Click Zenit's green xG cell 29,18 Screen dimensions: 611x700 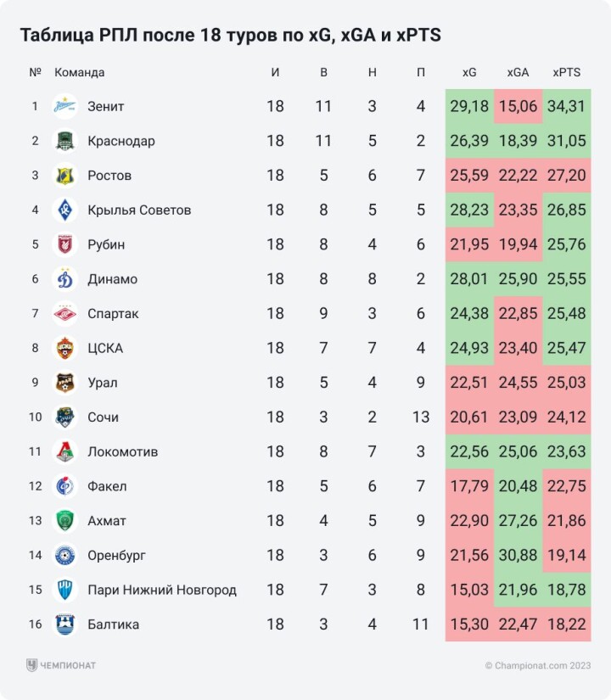469,106
